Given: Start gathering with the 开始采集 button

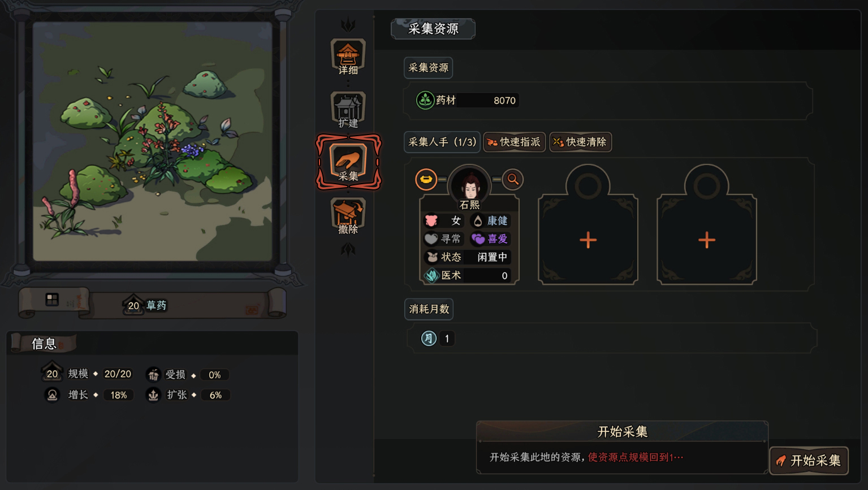Looking at the screenshot, I should 809,461.
